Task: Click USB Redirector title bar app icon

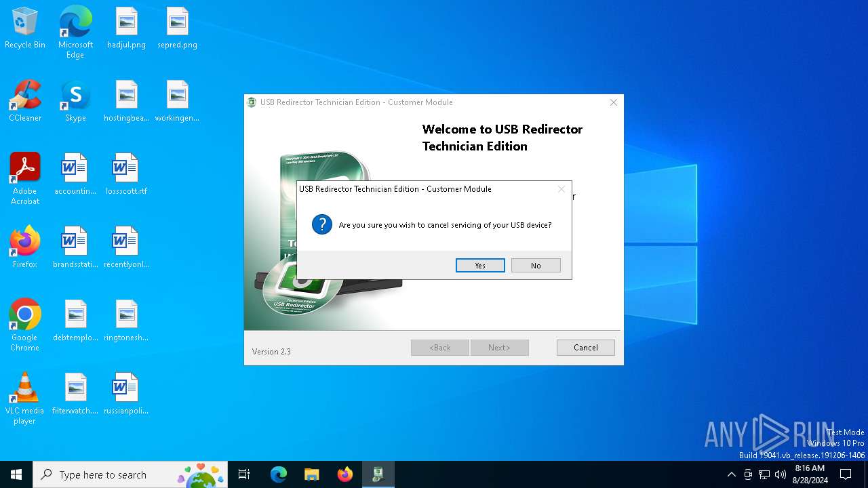Action: pyautogui.click(x=252, y=102)
